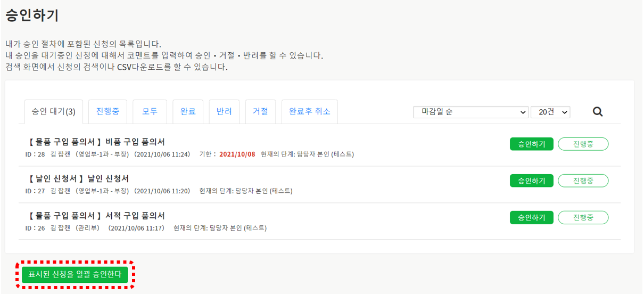The image size is (644, 294).
Task: Open the 진행중 tab
Action: pyautogui.click(x=108, y=112)
